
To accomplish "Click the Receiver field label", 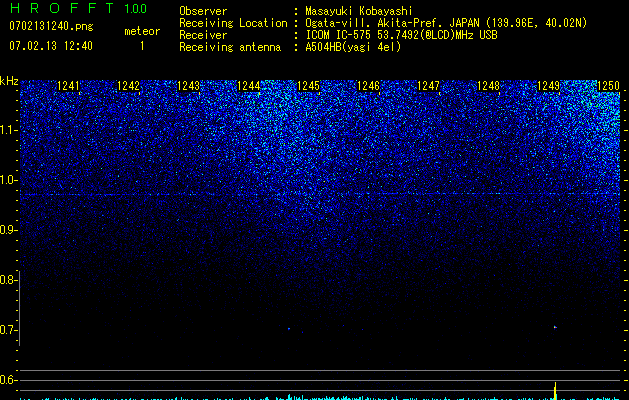I will pos(203,35).
